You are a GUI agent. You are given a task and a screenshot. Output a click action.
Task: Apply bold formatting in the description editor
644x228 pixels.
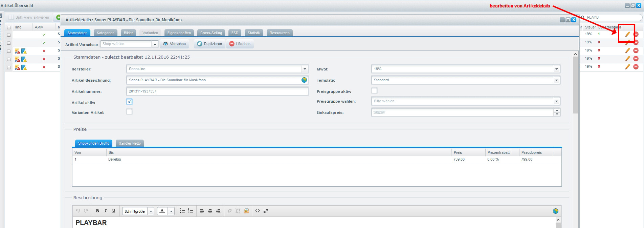(97, 211)
